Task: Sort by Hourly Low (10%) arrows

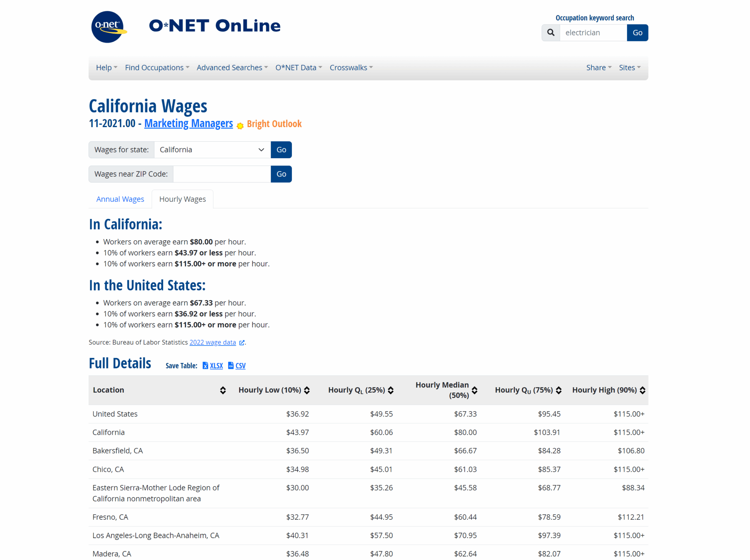Action: [307, 390]
